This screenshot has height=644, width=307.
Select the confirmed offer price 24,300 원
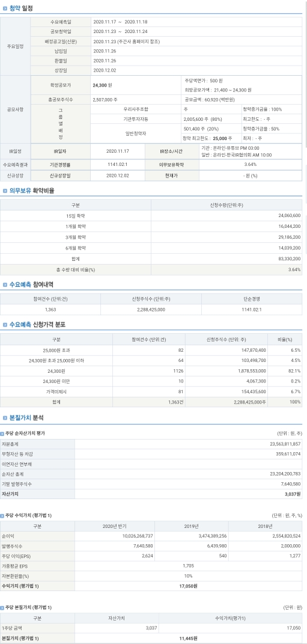[x=103, y=85]
